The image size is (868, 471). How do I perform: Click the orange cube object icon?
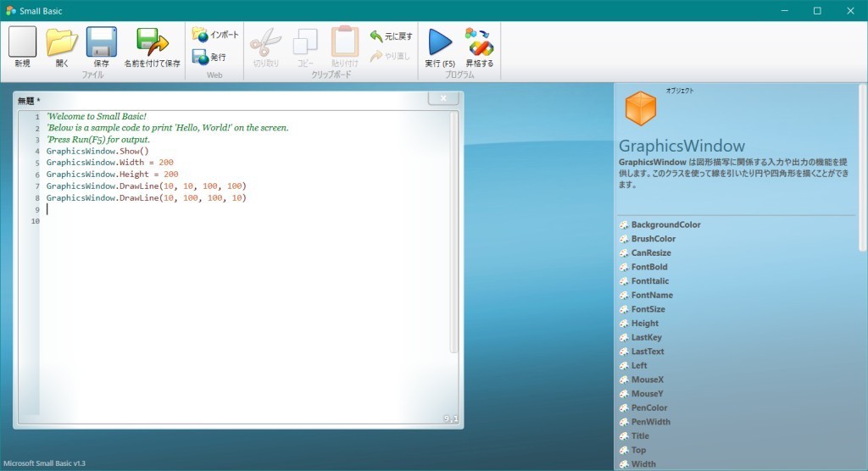641,108
